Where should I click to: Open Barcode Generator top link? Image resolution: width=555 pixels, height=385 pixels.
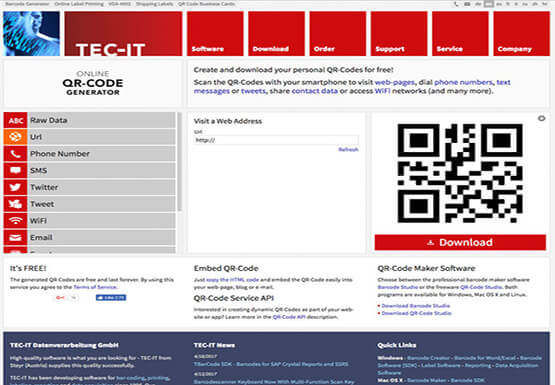click(27, 4)
